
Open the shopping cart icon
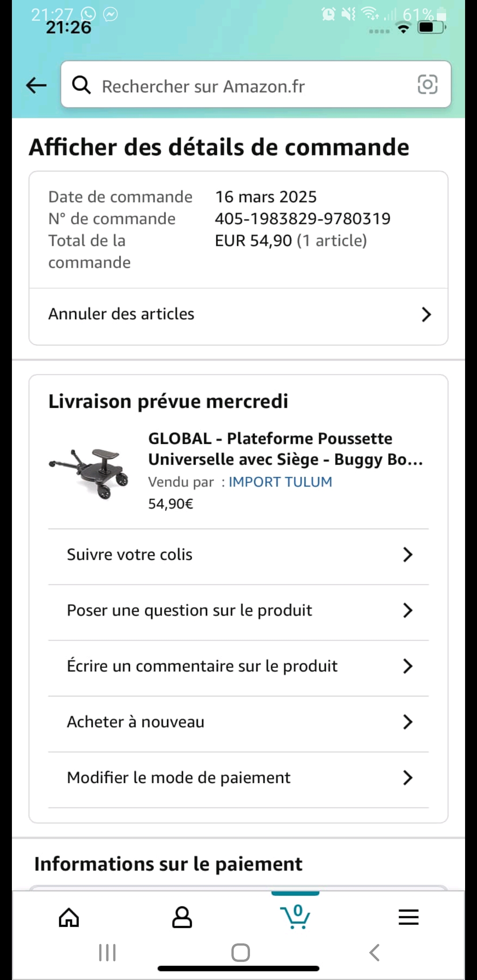point(295,916)
